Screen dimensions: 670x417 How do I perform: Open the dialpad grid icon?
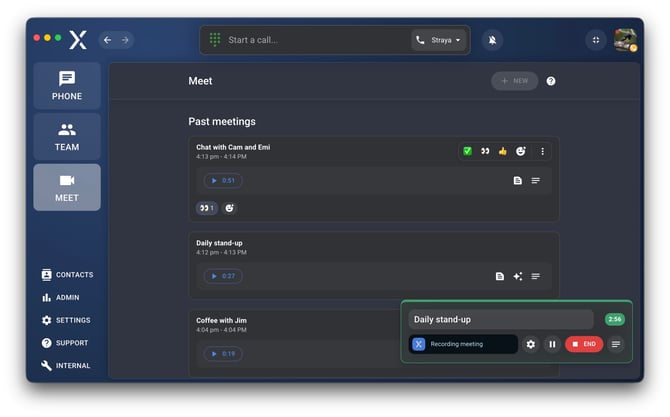coord(215,40)
